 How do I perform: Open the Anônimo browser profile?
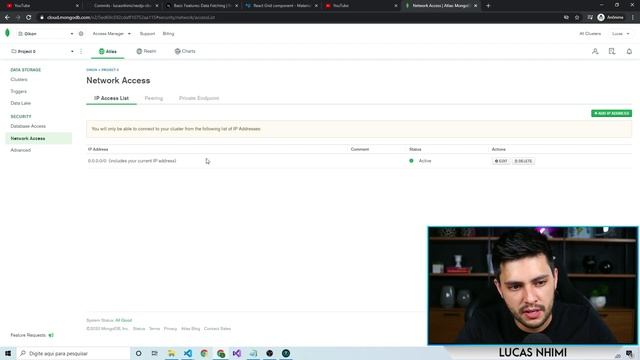611,18
